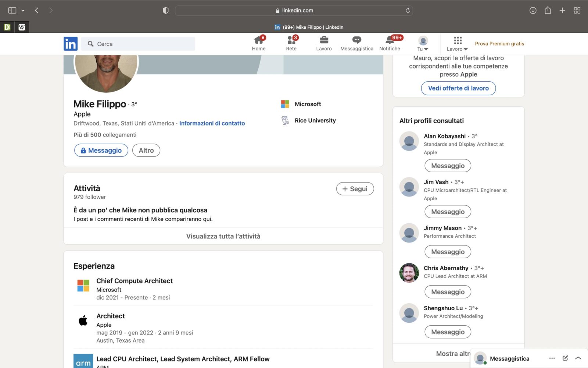Image resolution: width=588 pixels, height=368 pixels.
Task: Click the Apple logo in Esperienza
Action: click(83, 321)
